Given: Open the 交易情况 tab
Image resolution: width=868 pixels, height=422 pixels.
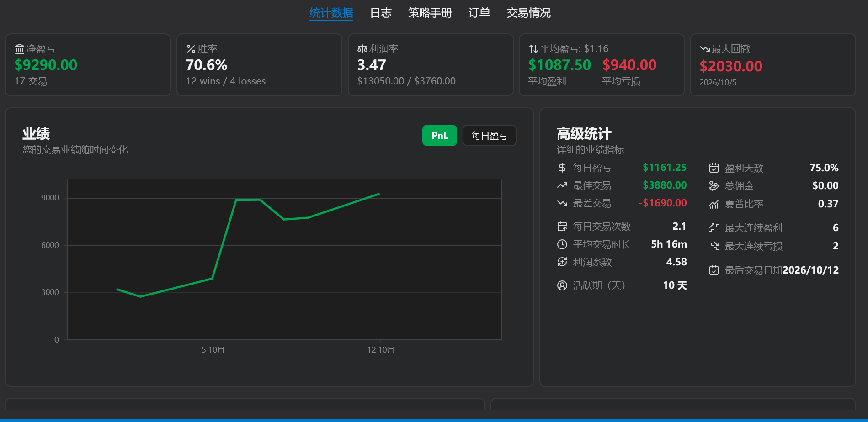Looking at the screenshot, I should [528, 13].
